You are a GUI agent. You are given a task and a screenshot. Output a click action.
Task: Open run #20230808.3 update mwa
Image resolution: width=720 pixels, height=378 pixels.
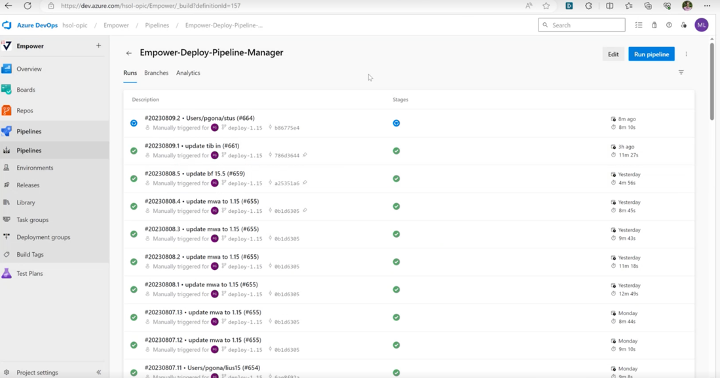pos(202,229)
